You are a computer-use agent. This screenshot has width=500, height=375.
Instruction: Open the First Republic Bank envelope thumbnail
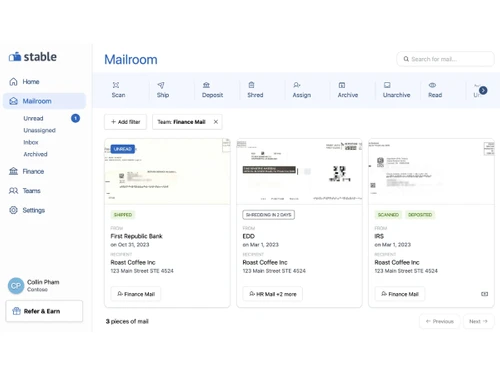167,171
